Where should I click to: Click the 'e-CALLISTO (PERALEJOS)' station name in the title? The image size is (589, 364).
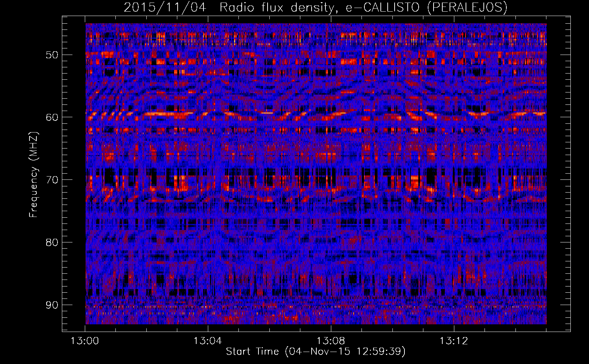click(x=426, y=8)
